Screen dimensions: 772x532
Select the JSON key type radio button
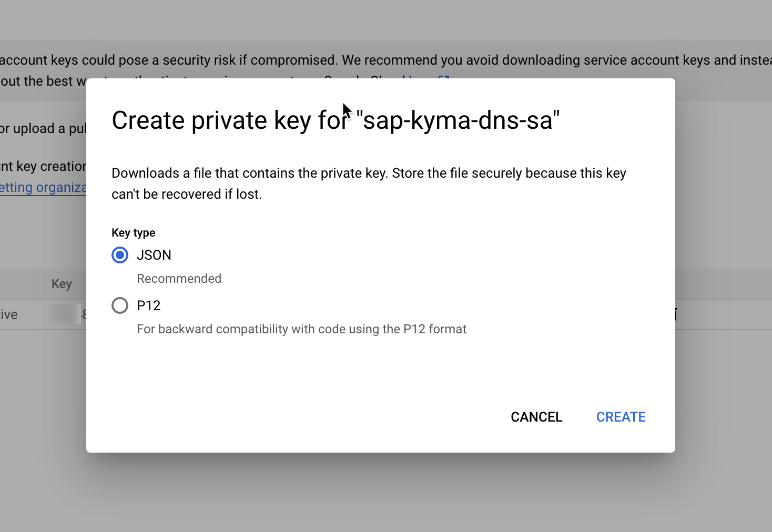point(120,255)
